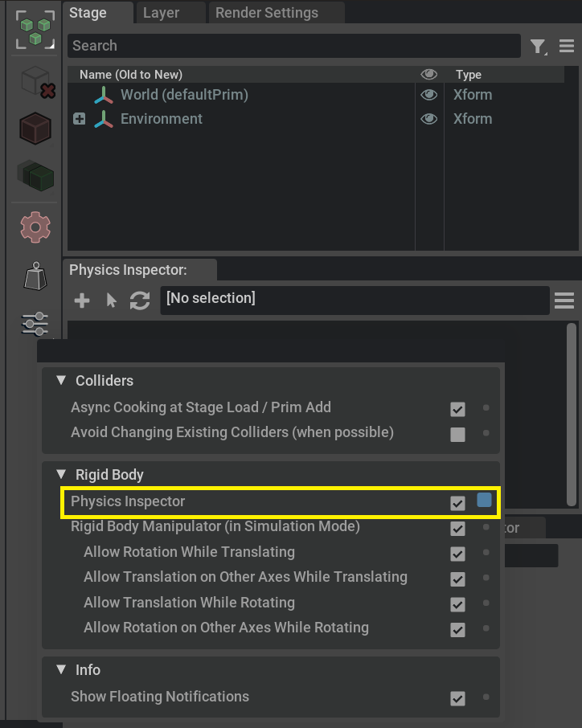Viewport: 582px width, 728px height.
Task: Click the mass weight icon in sidebar
Action: point(35,276)
